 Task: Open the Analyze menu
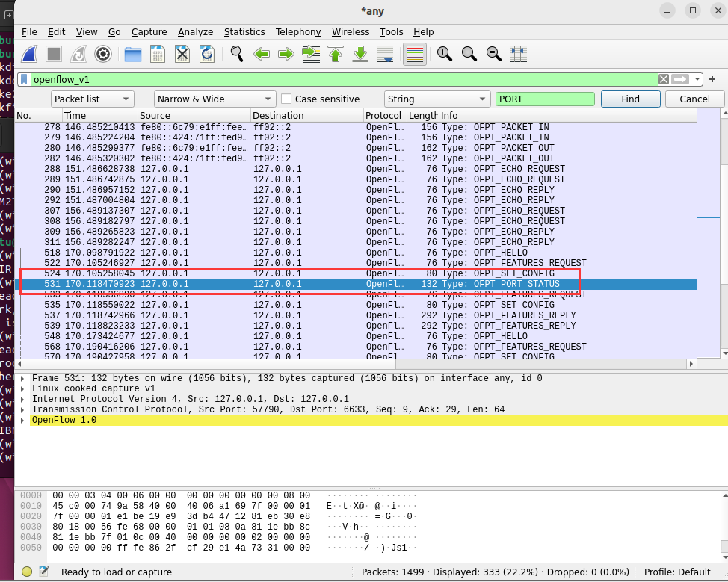(195, 32)
